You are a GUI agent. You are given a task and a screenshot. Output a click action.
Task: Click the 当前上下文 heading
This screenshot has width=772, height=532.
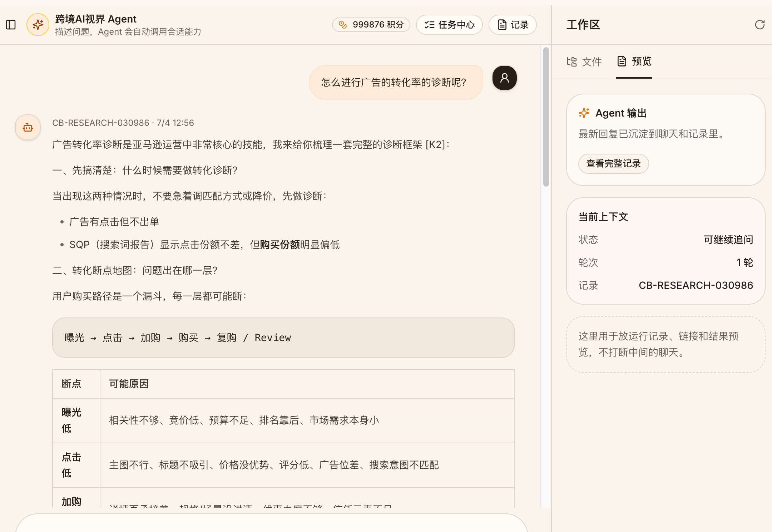click(603, 217)
